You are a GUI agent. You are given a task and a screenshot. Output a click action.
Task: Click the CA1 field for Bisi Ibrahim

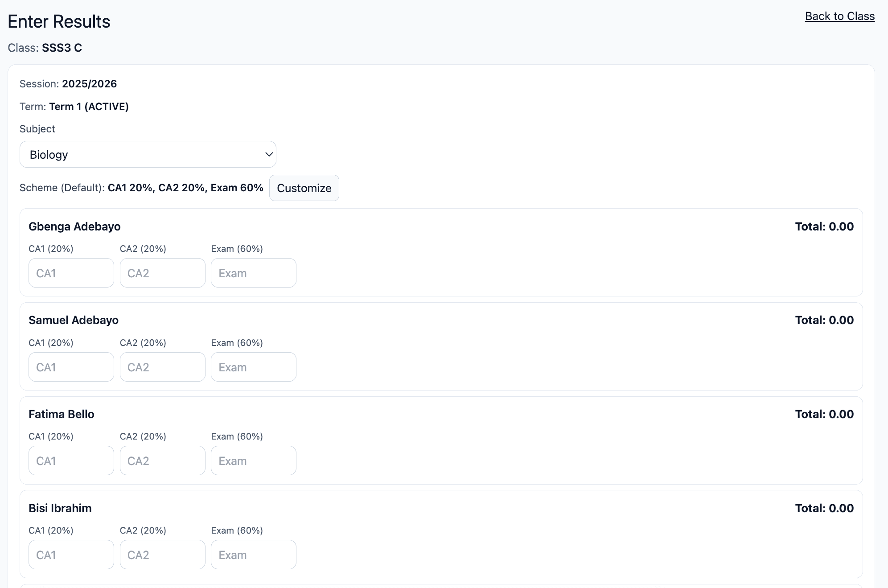point(71,555)
